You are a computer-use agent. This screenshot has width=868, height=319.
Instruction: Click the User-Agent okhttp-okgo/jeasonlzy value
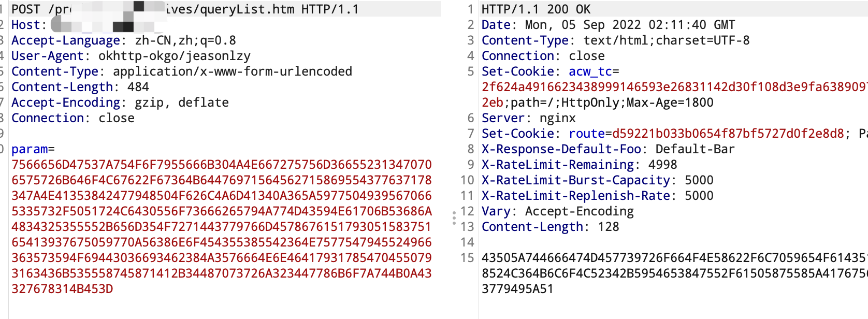(175, 56)
